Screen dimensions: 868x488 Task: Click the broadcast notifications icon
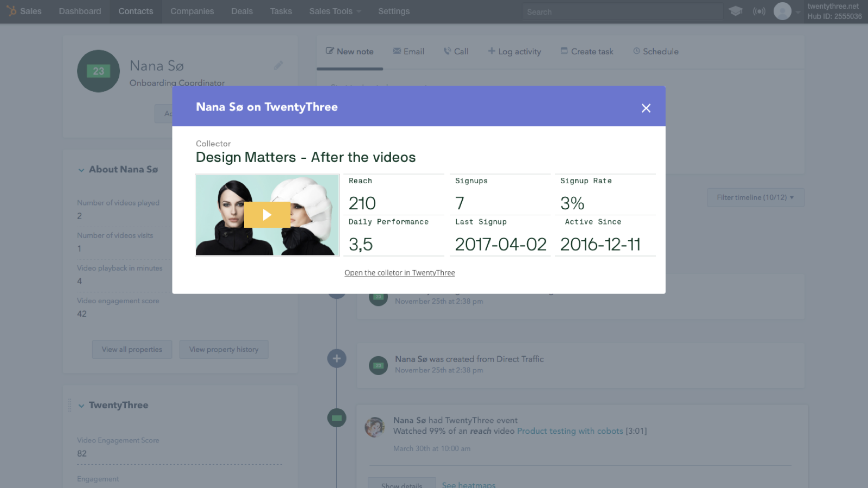[759, 11]
